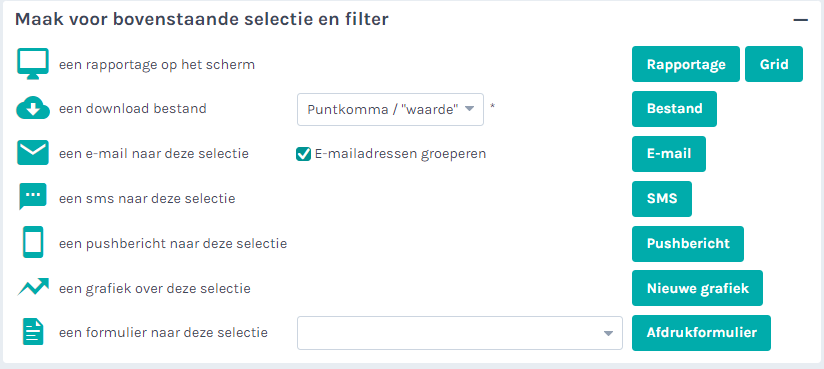Click the SMS speech bubble icon
824x369 pixels.
33,197
